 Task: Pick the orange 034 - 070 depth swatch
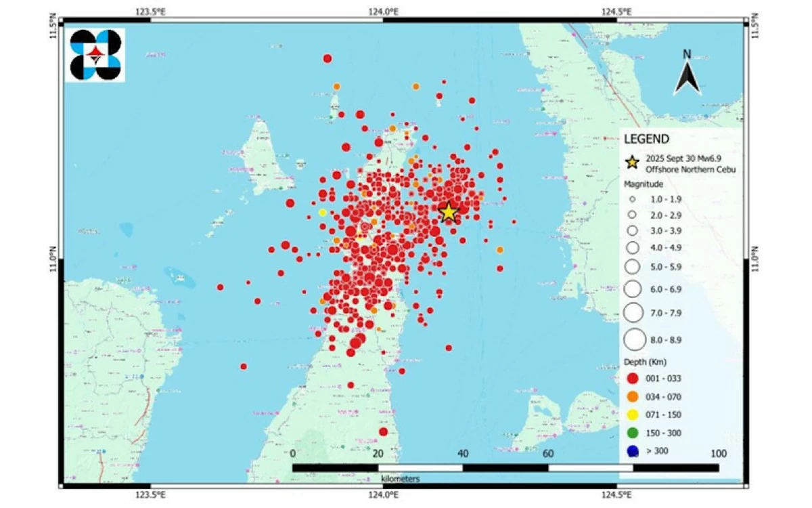pyautogui.click(x=632, y=397)
